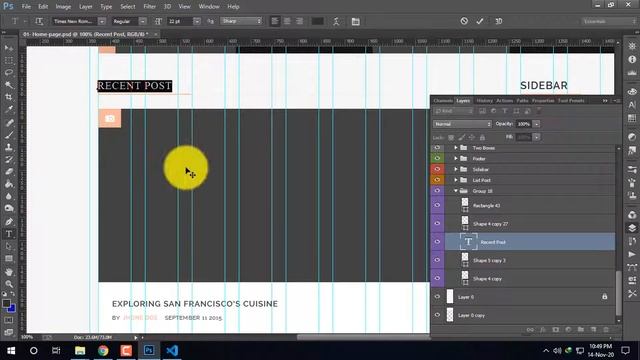640x360 pixels.
Task: Click the background color swatch
Action: click(x=12, y=309)
